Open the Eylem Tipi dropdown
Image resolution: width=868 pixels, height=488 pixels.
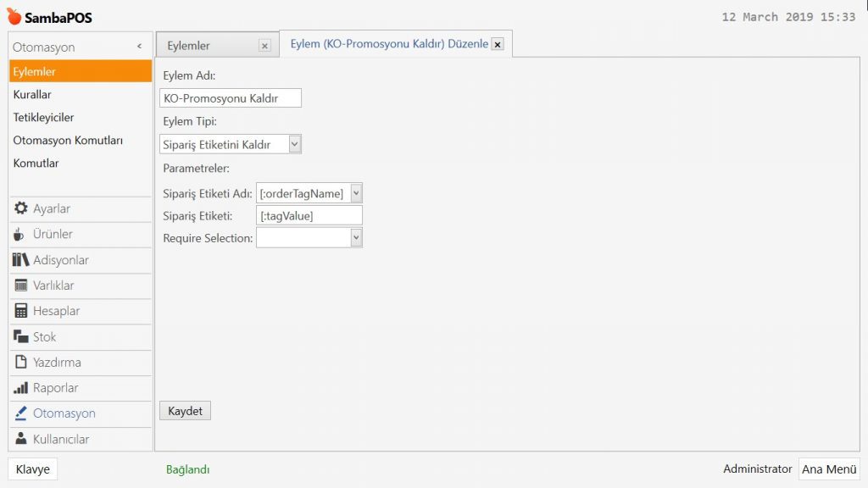(x=294, y=144)
